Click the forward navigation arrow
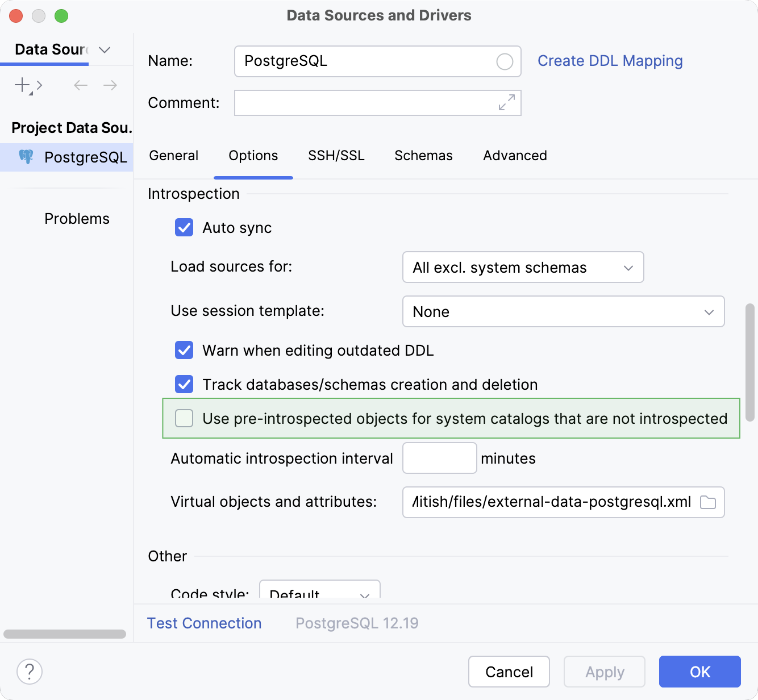This screenshot has width=758, height=700. (110, 85)
